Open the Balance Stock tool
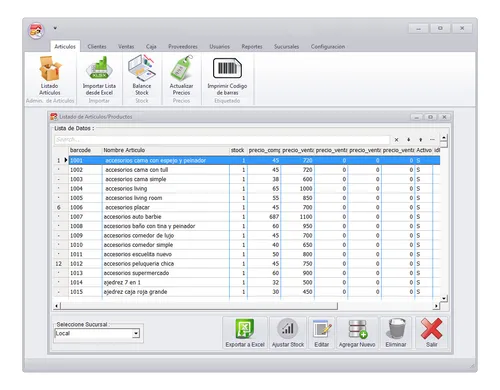 coord(142,76)
